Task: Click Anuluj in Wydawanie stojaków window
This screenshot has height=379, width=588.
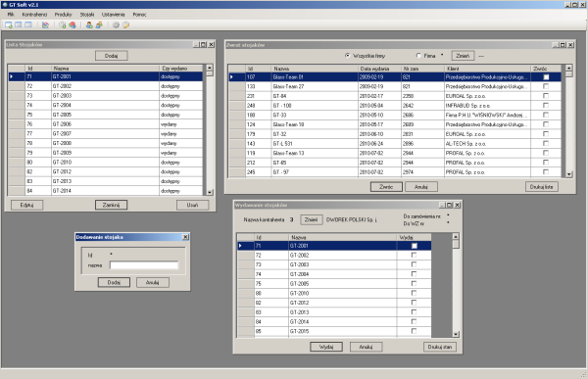Action: (366, 347)
